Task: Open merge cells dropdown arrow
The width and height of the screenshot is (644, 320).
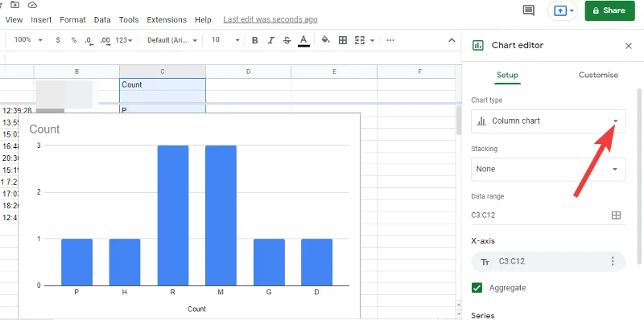Action: pyautogui.click(x=373, y=40)
